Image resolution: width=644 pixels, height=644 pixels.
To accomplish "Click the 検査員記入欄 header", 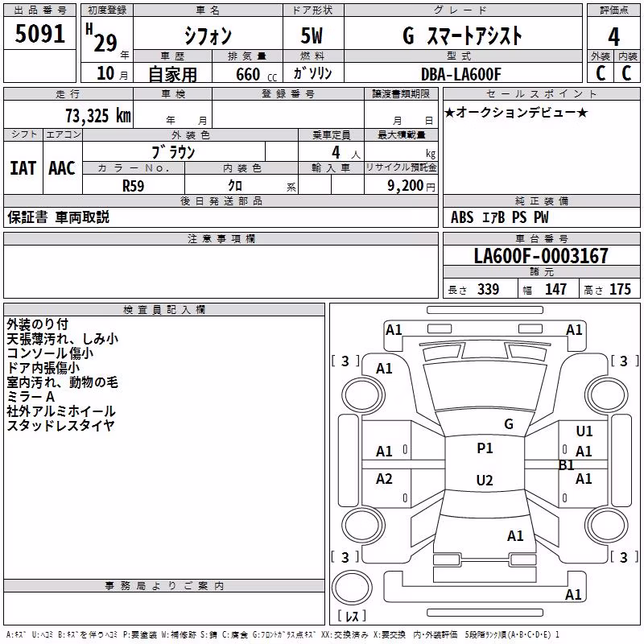I will [164, 310].
